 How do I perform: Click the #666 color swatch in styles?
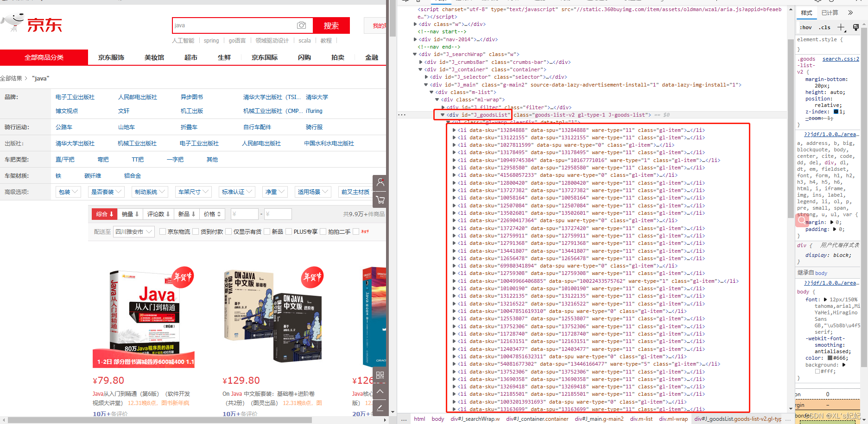[x=830, y=358]
